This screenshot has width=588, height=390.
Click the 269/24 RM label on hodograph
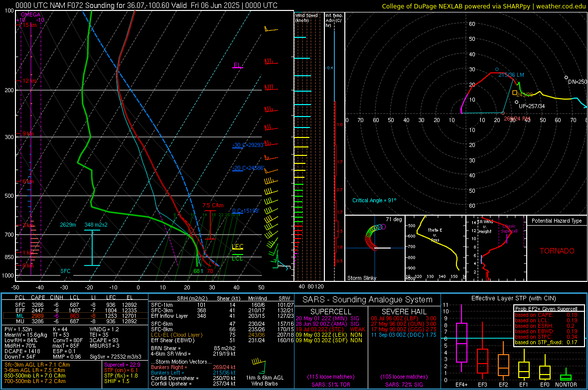[x=517, y=119]
